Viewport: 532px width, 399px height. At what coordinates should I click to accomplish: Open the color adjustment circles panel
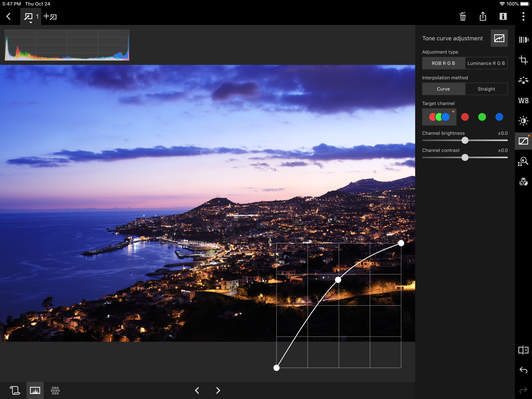[523, 182]
